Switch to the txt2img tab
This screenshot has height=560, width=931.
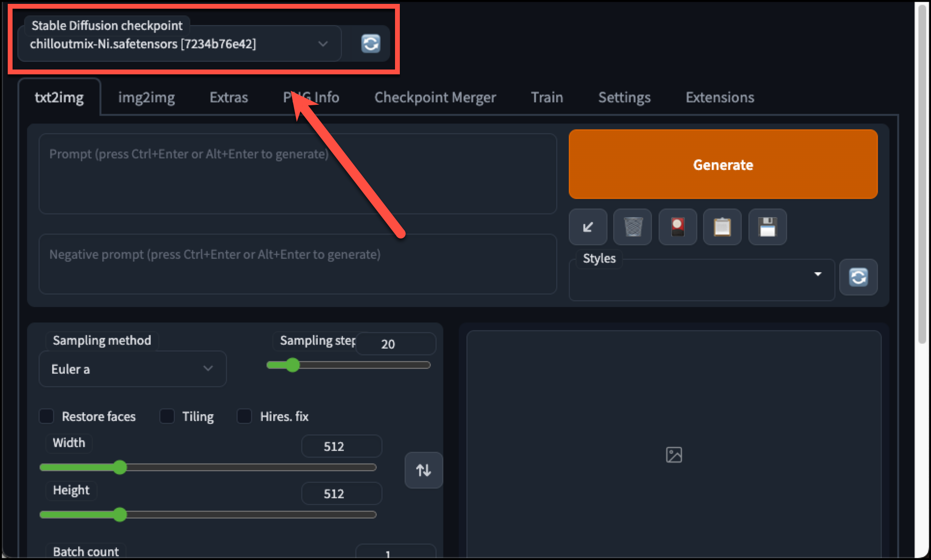point(59,98)
